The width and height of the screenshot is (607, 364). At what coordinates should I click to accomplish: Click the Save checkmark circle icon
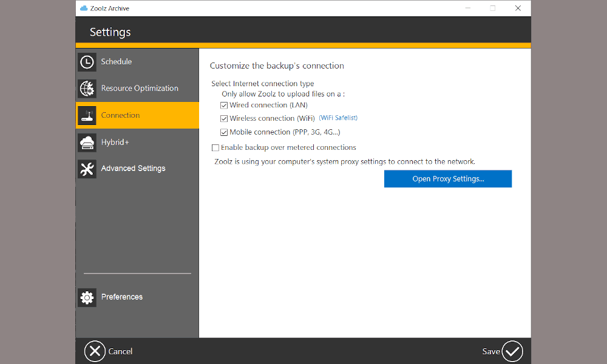(x=512, y=351)
